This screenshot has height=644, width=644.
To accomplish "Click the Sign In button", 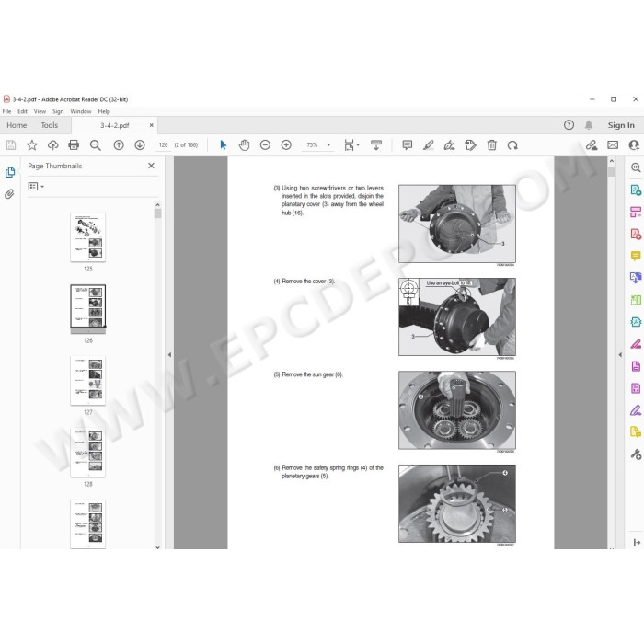I will pos(621,125).
